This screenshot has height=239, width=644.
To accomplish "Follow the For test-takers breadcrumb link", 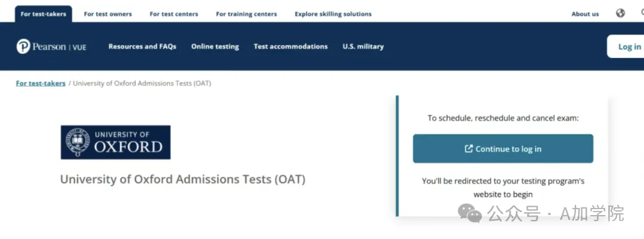I will (41, 83).
